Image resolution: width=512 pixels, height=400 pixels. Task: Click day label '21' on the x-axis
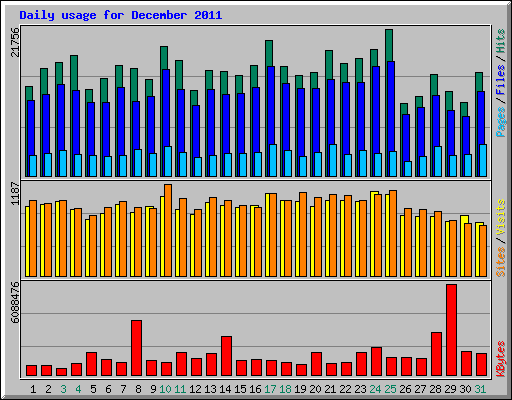click(x=330, y=389)
